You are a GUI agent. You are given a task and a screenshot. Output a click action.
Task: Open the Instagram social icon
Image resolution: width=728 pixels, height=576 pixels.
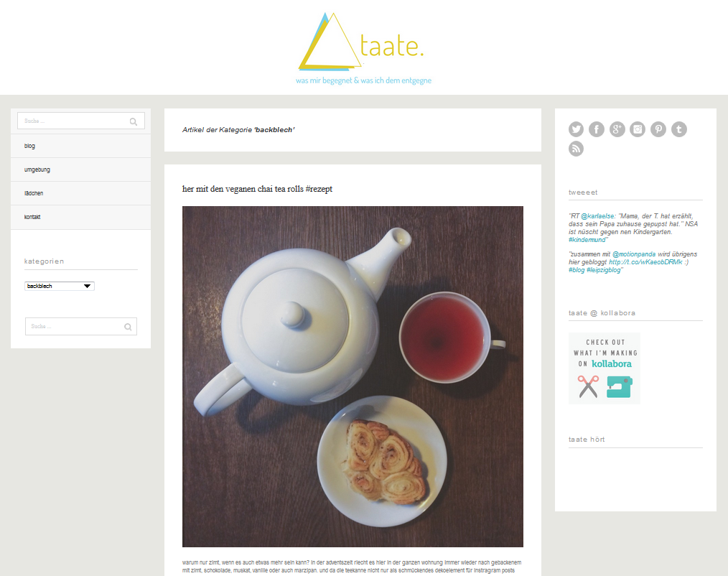(638, 129)
